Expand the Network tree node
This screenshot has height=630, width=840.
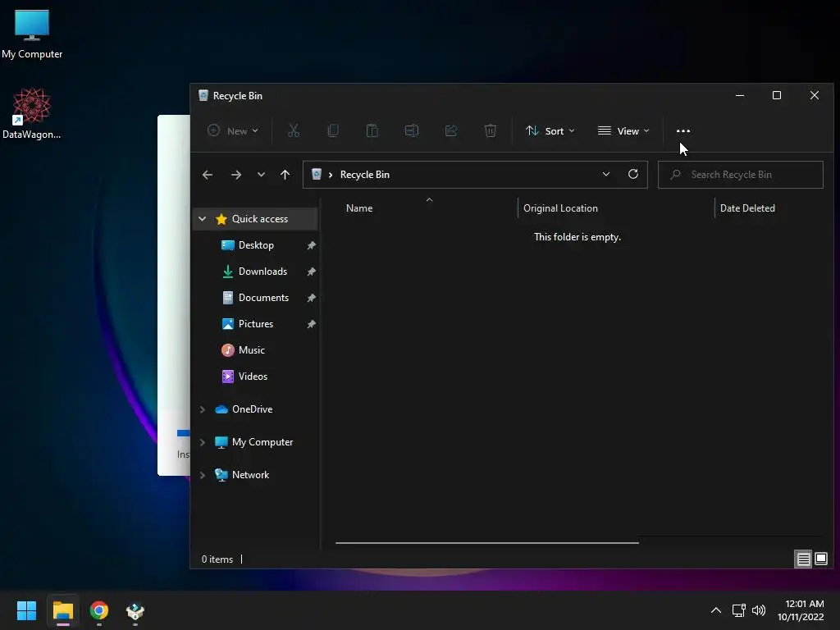[202, 475]
